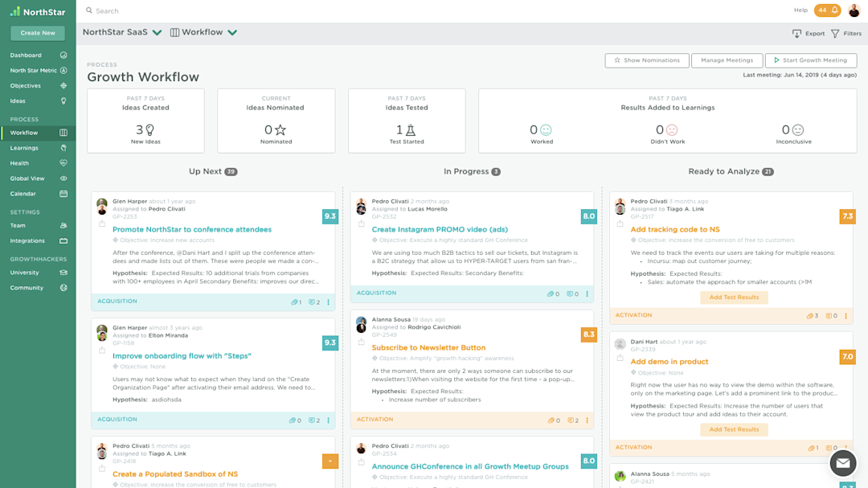Open more options on Create Instagram PROMO video card
This screenshot has width=868, height=488.
click(588, 293)
